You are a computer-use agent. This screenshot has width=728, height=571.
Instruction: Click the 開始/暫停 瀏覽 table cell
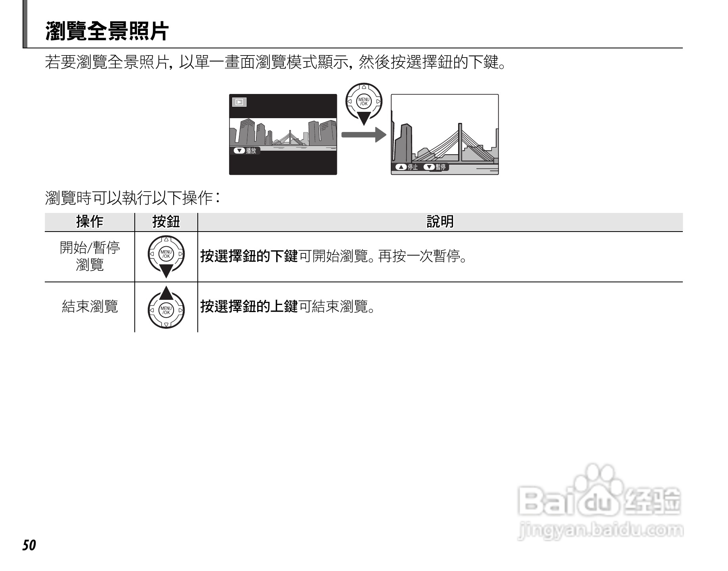pos(90,256)
